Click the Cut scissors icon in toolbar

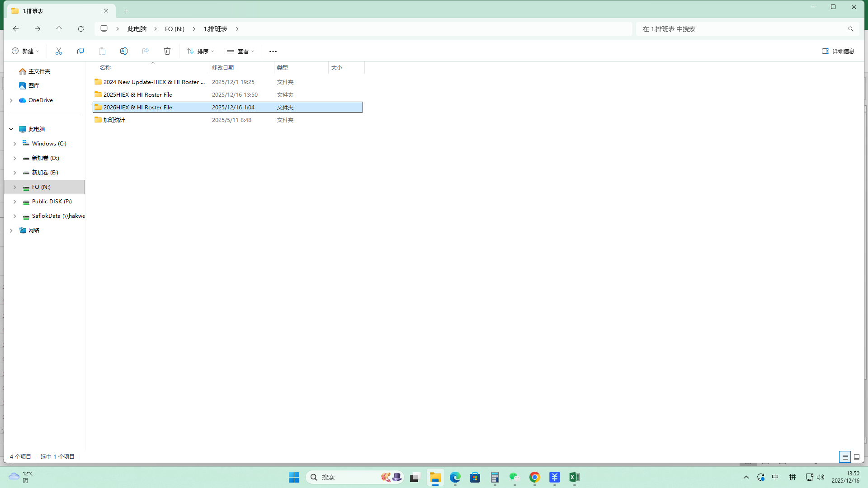[x=59, y=51]
